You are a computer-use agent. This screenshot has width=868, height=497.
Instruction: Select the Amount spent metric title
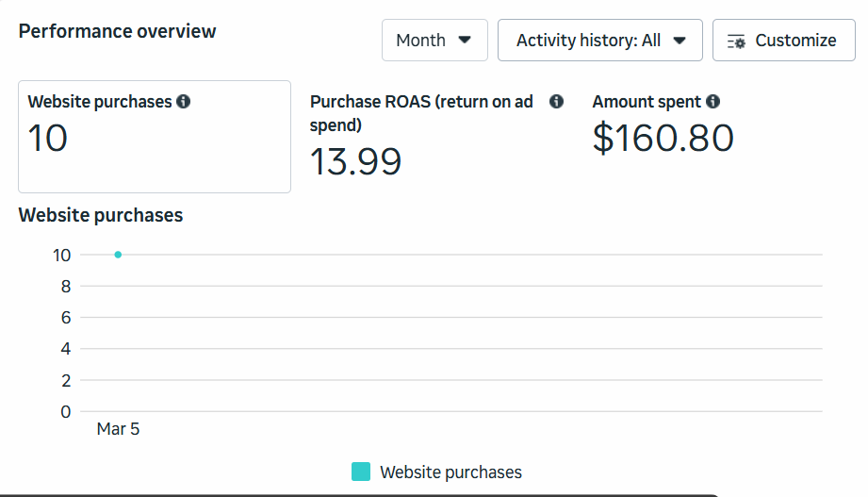coord(647,102)
